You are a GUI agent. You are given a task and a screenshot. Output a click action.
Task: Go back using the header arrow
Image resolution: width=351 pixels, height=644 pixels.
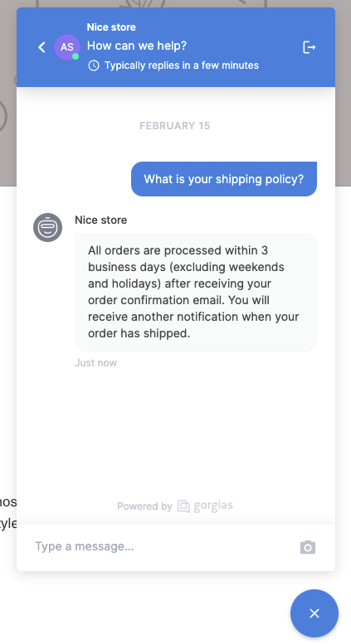42,47
